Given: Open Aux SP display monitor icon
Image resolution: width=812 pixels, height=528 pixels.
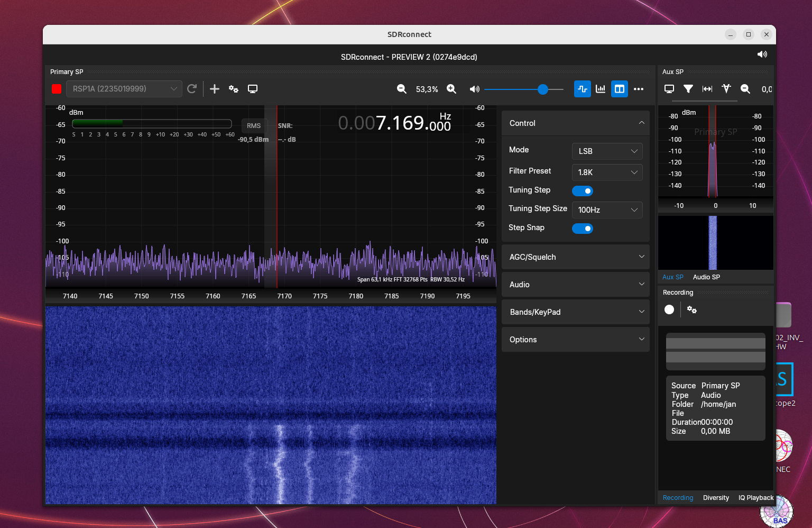Looking at the screenshot, I should click(669, 89).
